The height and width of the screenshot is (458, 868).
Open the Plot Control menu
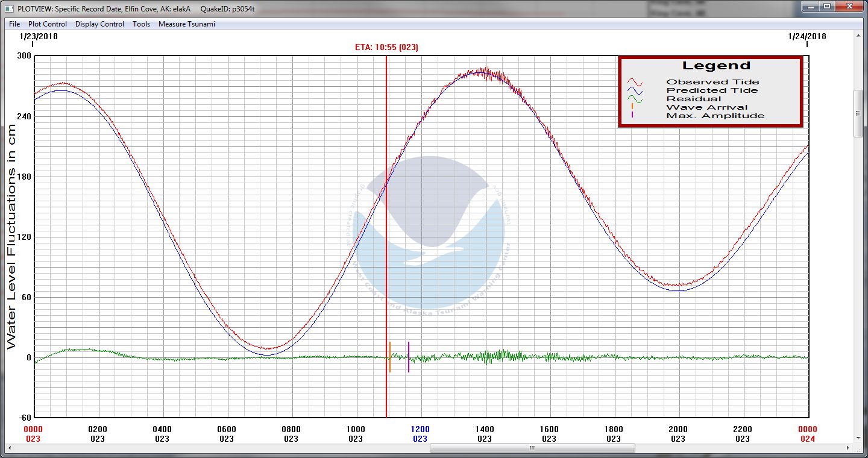tap(48, 24)
